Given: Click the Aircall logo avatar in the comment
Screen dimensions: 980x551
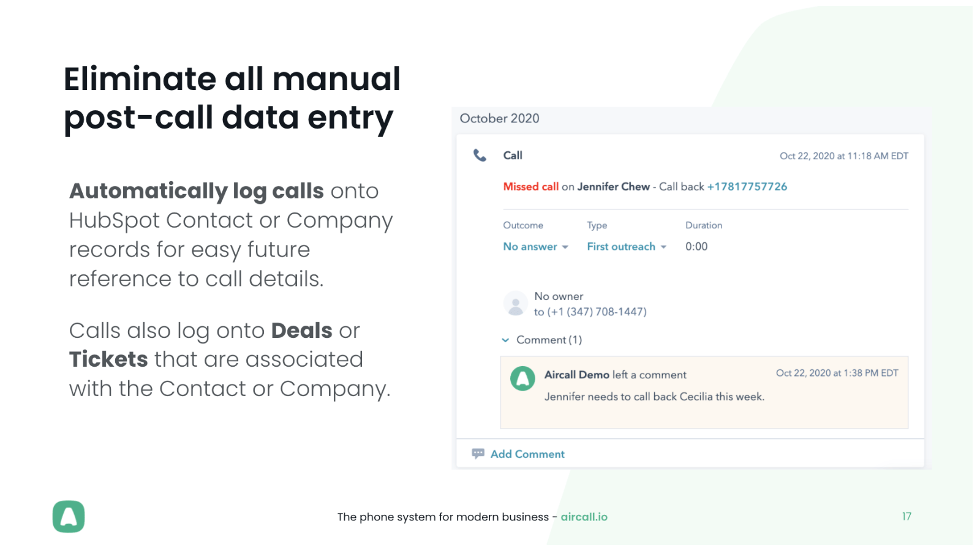Looking at the screenshot, I should [x=523, y=378].
